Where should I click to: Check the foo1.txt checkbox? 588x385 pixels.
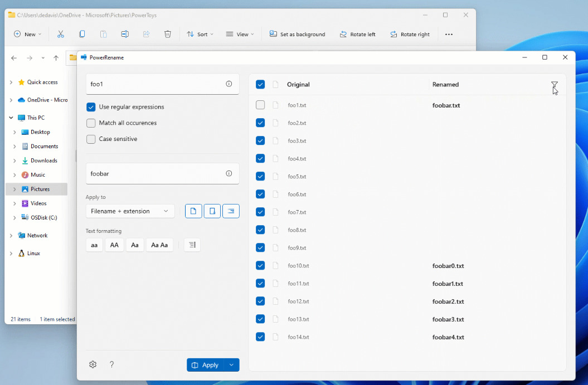(x=260, y=105)
